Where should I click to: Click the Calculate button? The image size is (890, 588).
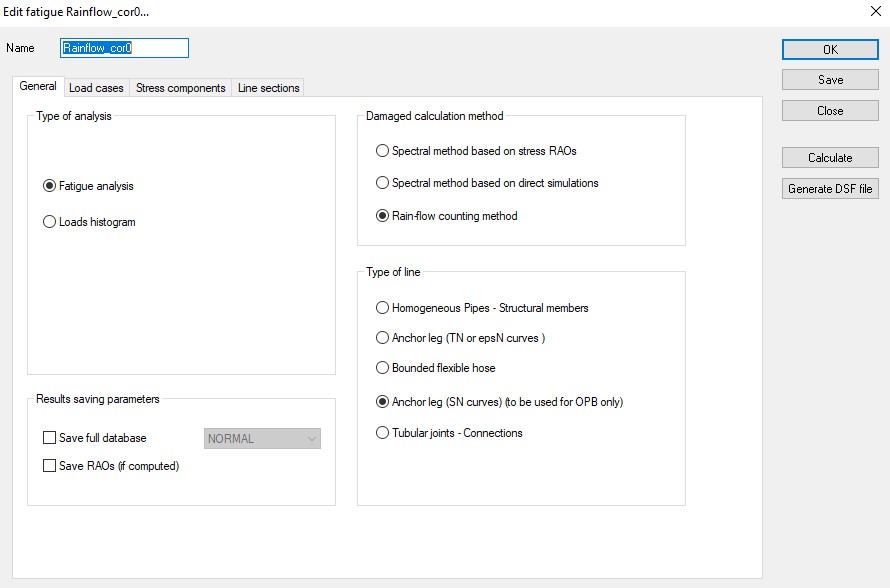830,158
